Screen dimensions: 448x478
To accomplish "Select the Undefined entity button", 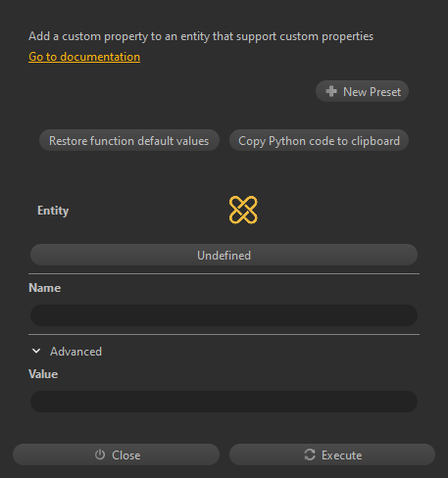I will [224, 255].
